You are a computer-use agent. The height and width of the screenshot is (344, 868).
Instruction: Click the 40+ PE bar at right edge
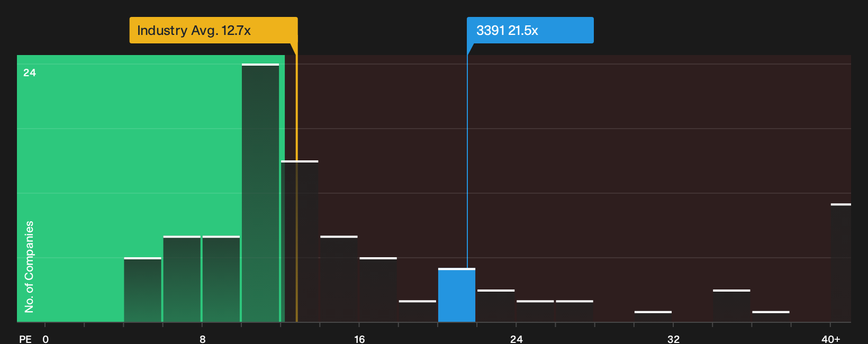pos(841,262)
